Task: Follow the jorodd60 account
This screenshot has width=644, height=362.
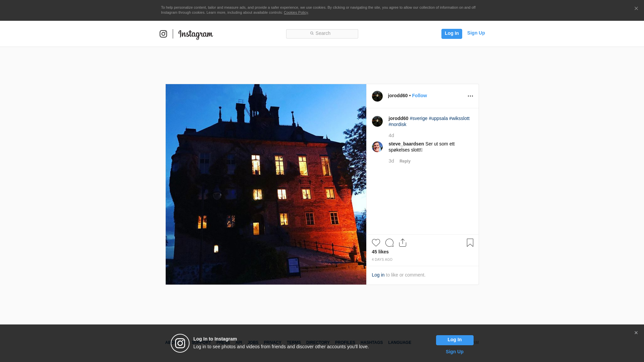Action: pyautogui.click(x=419, y=96)
